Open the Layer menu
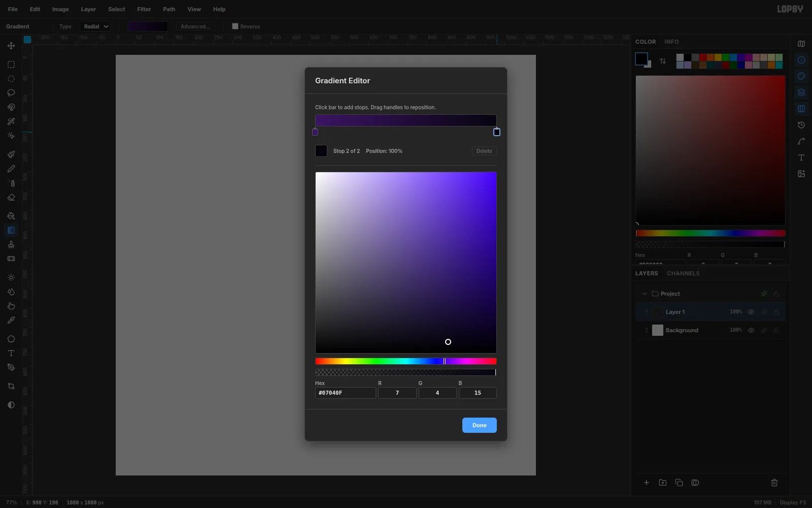 (88, 9)
